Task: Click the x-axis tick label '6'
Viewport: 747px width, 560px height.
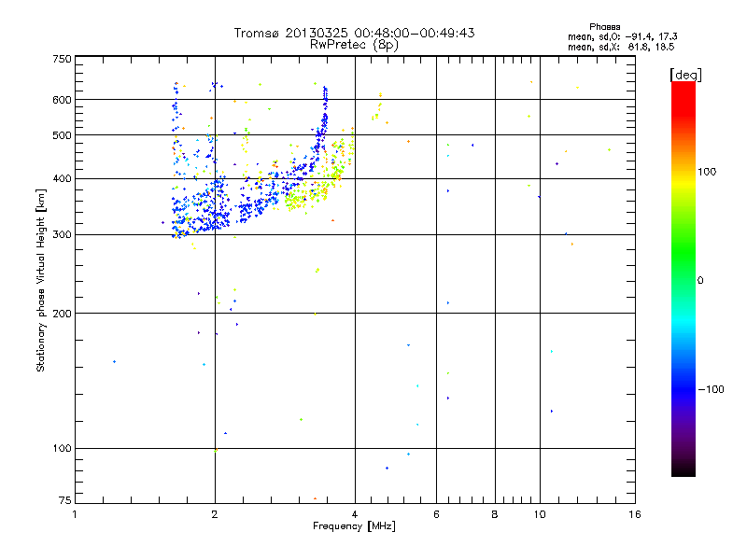Action: click(436, 514)
